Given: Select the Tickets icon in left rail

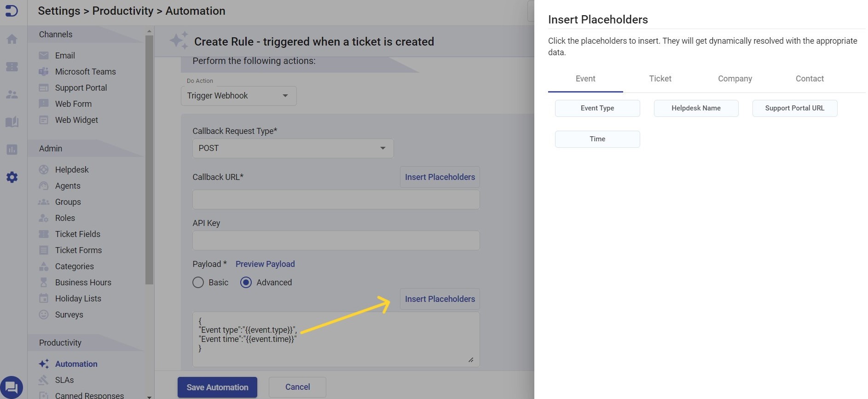Looking at the screenshot, I should (x=12, y=67).
